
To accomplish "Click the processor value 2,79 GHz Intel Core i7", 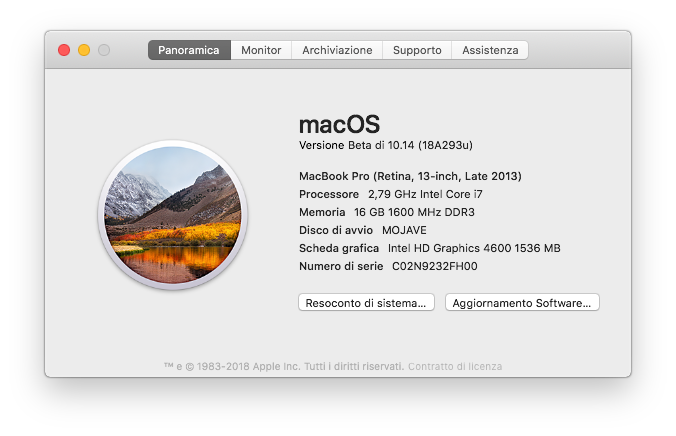I will click(425, 194).
